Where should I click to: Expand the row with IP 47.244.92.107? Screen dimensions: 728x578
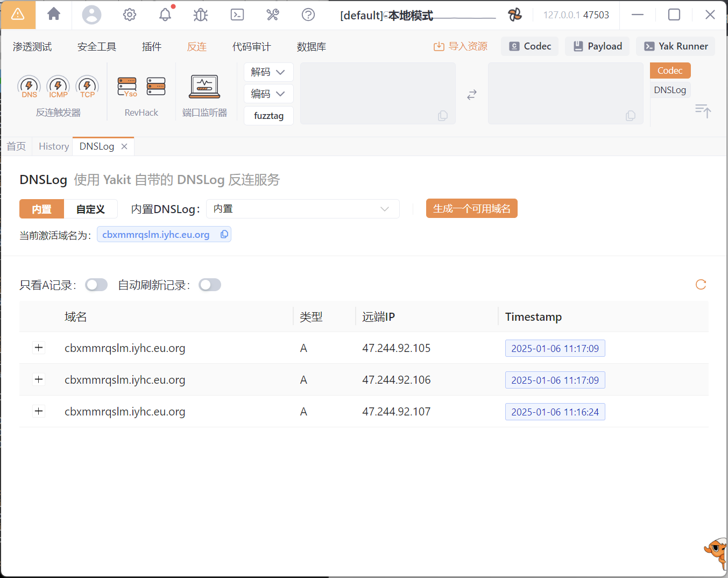tap(39, 411)
